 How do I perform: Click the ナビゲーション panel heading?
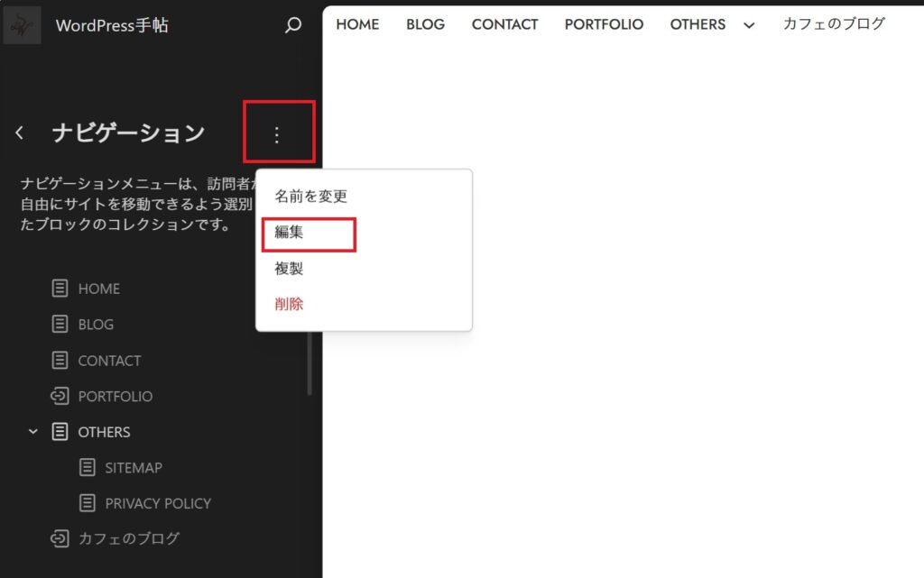coord(128,133)
